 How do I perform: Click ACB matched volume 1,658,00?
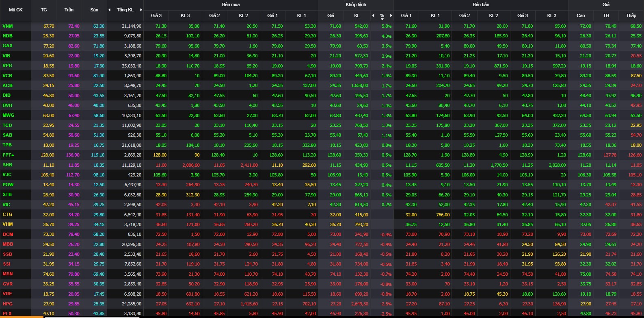[x=360, y=85]
